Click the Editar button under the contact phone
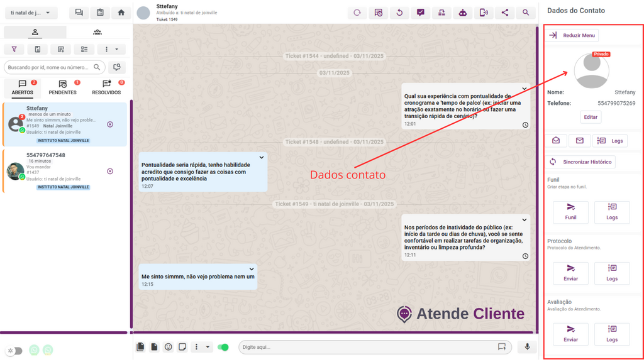The height and width of the screenshot is (362, 644). (x=591, y=117)
